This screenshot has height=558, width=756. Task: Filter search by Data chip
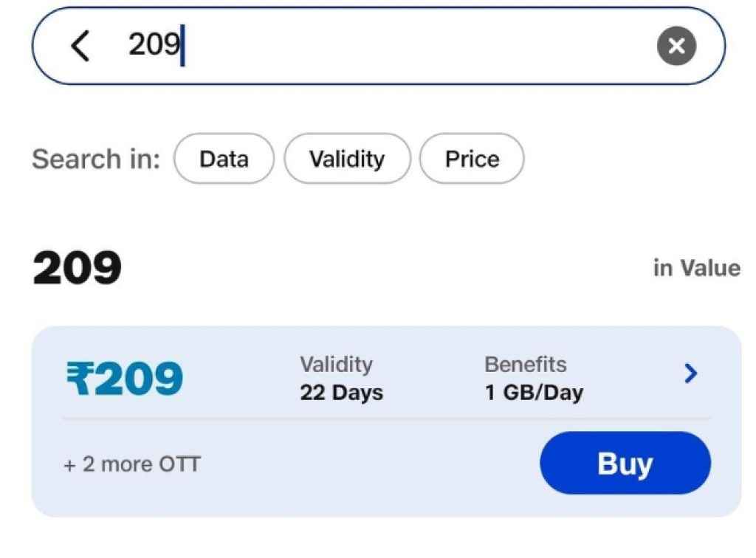point(224,159)
